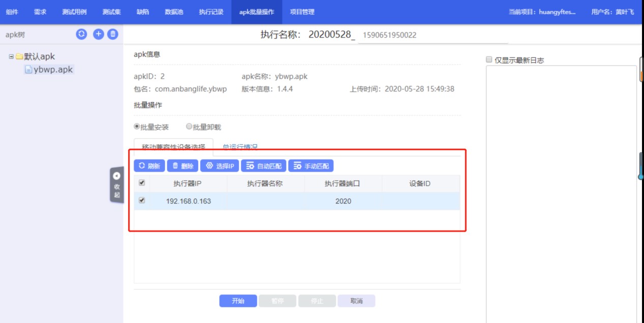Toggle the select-all checkbox in table header
This screenshot has width=644, height=323.
(x=142, y=183)
